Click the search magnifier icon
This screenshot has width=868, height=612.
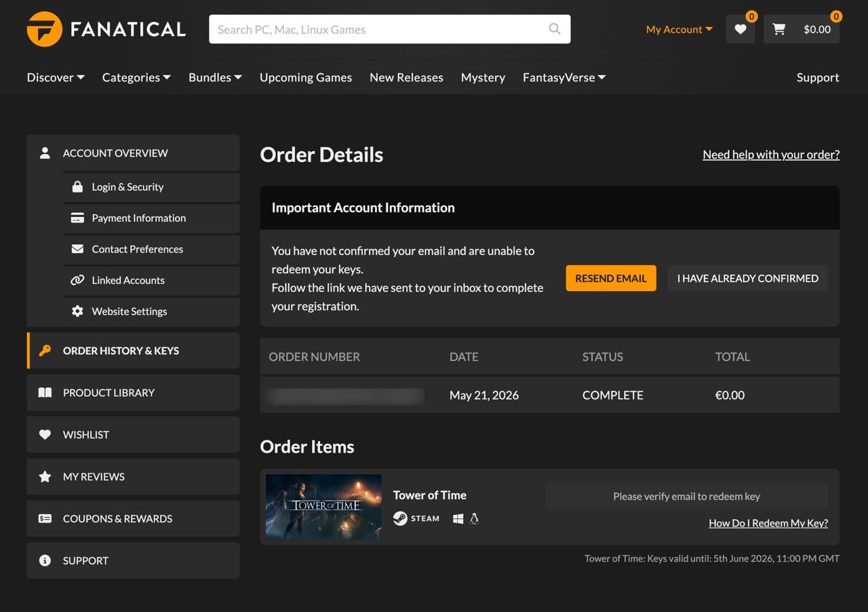coord(555,29)
